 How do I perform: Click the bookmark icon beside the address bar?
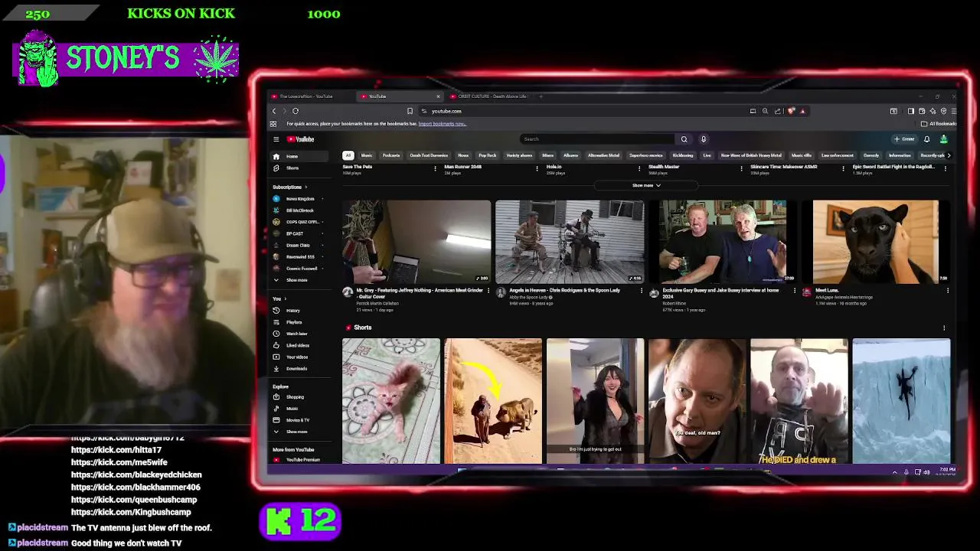coord(410,111)
